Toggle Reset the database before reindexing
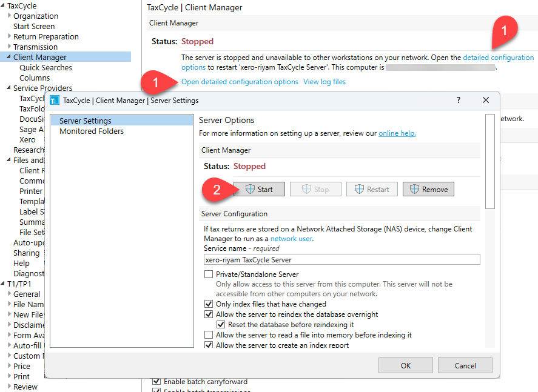This screenshot has height=392, width=538. point(221,325)
